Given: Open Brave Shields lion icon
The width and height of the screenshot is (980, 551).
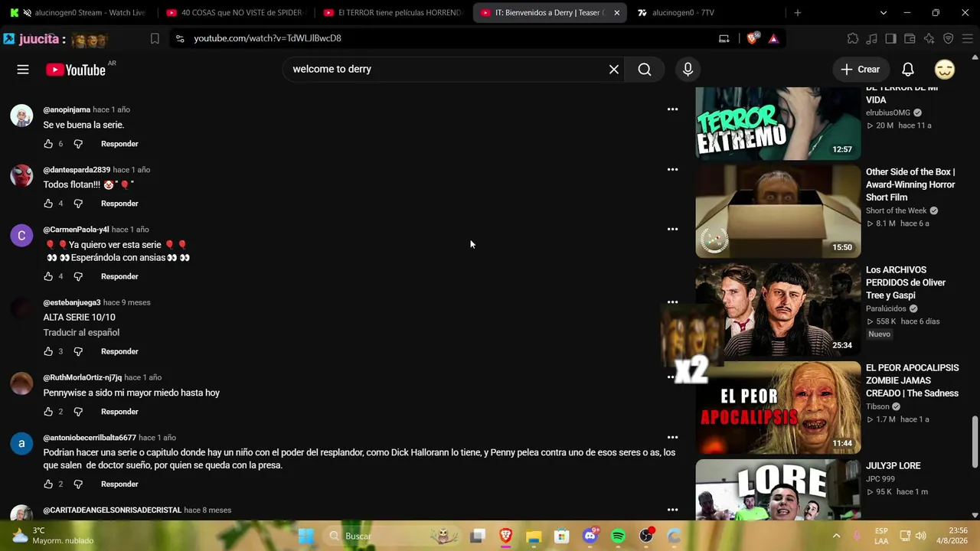Looking at the screenshot, I should point(753,38).
